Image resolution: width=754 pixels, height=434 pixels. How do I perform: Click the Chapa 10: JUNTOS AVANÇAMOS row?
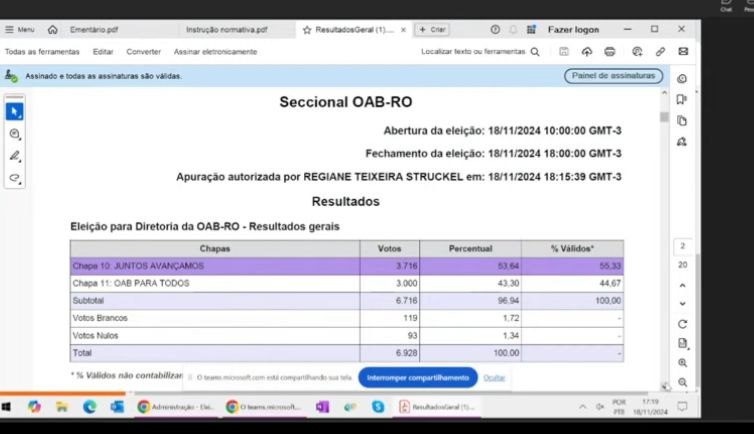pos(347,266)
